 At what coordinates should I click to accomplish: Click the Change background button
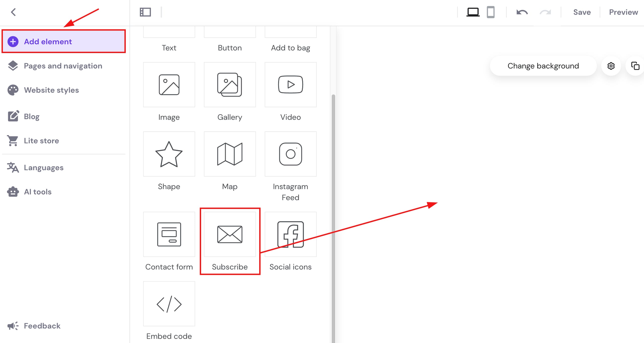(x=543, y=66)
